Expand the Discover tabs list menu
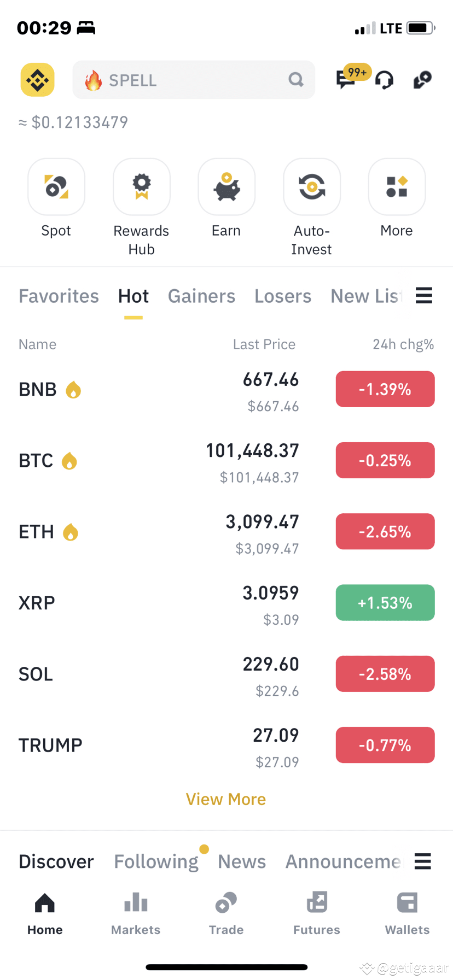Screen dimensions: 453x980 (x=423, y=861)
